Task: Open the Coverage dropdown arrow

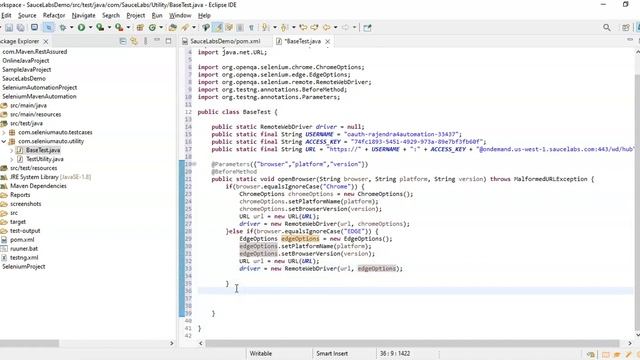Action: (109, 28)
